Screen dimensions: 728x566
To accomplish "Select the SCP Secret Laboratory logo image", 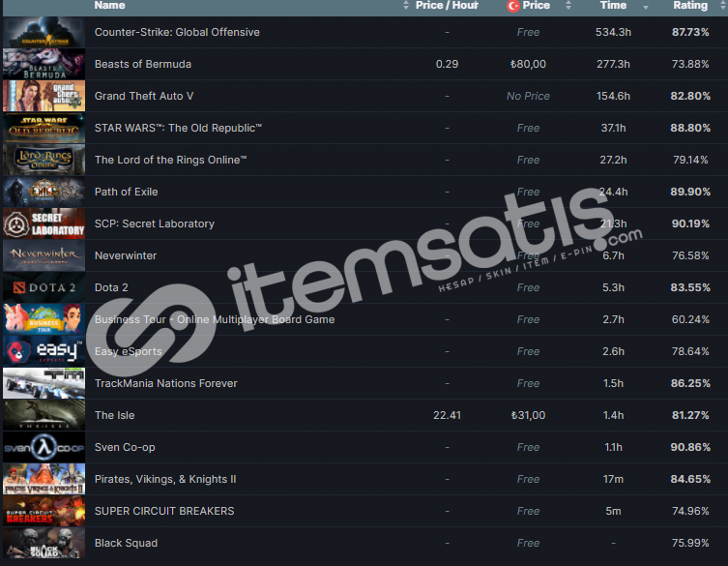I will click(44, 223).
